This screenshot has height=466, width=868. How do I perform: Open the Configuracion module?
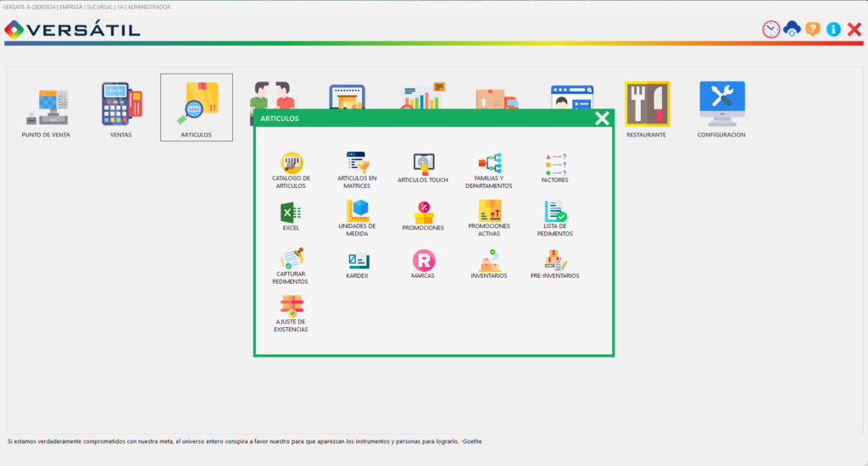(721, 108)
